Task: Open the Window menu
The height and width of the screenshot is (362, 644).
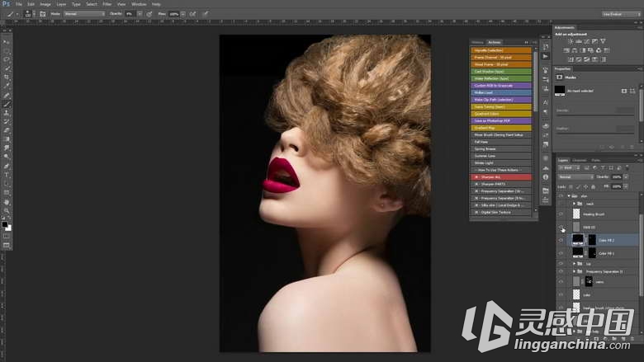Action: click(139, 4)
